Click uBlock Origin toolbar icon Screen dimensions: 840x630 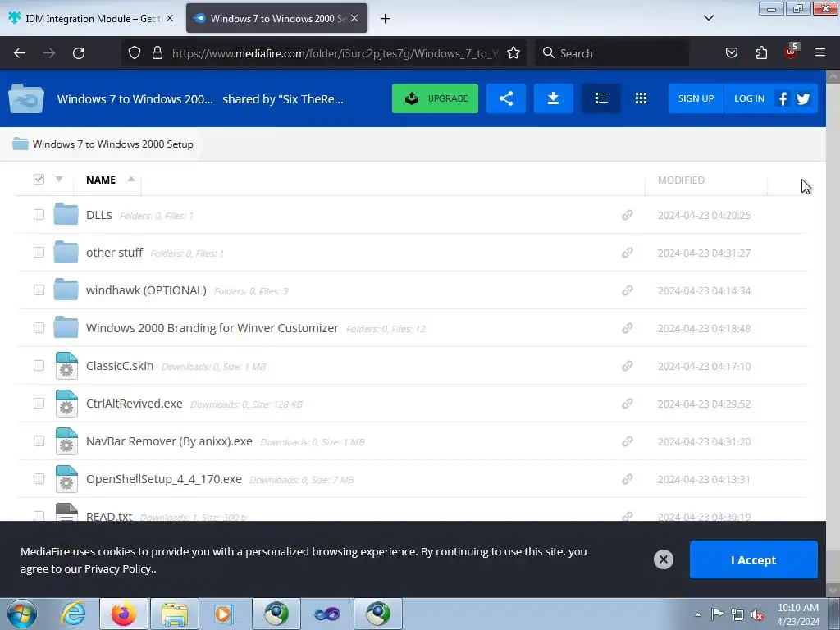[x=791, y=52]
